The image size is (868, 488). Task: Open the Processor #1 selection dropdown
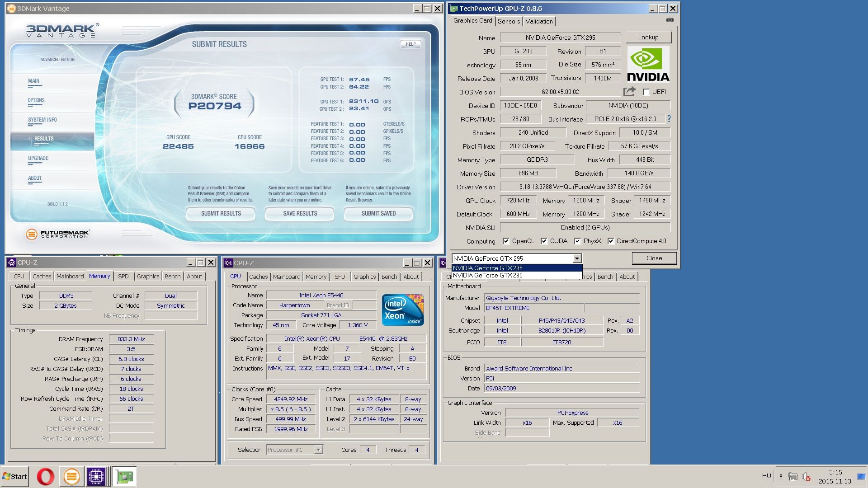[318, 450]
